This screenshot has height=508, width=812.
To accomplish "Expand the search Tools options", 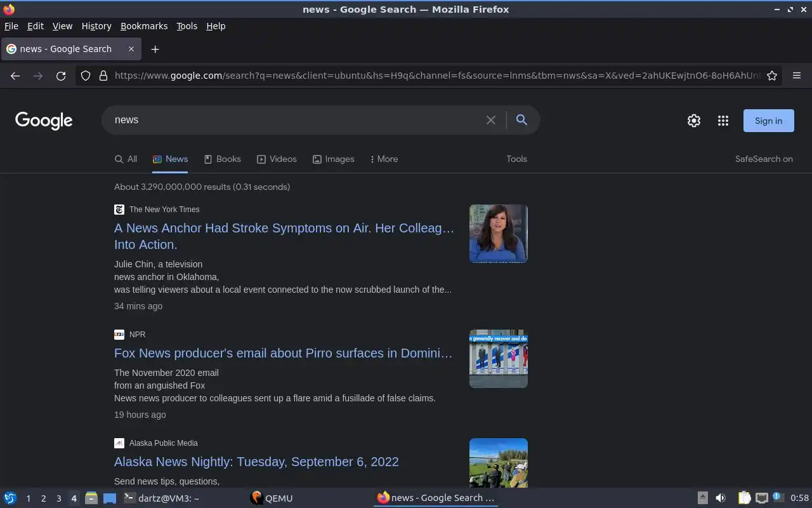I will click(516, 159).
